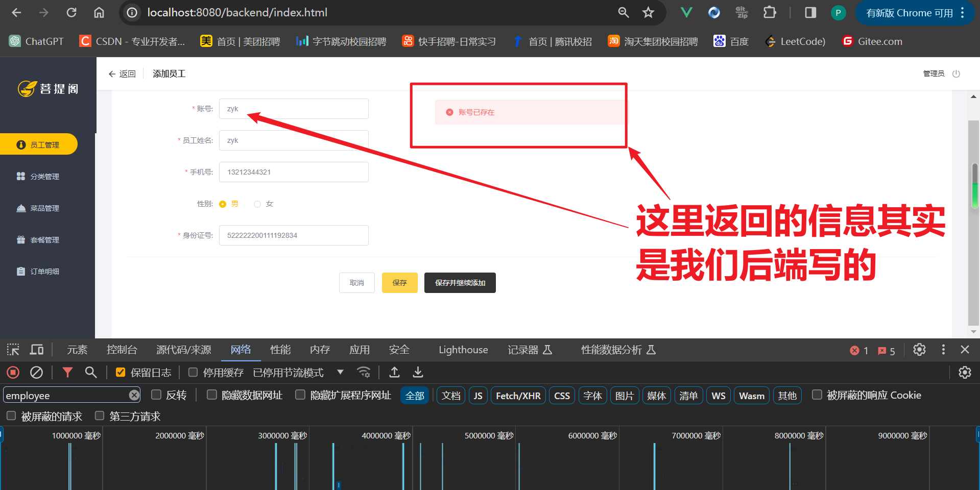
Task: Toggle the browser side panel icon
Action: pyautogui.click(x=810, y=13)
